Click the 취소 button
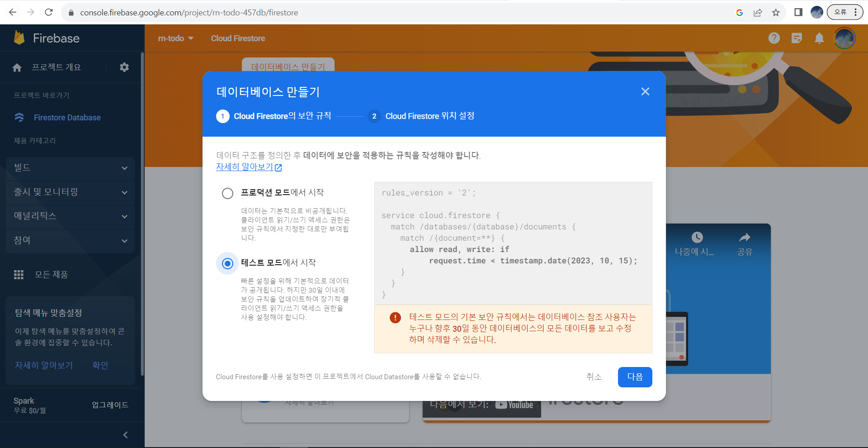This screenshot has width=868, height=448. tap(594, 377)
